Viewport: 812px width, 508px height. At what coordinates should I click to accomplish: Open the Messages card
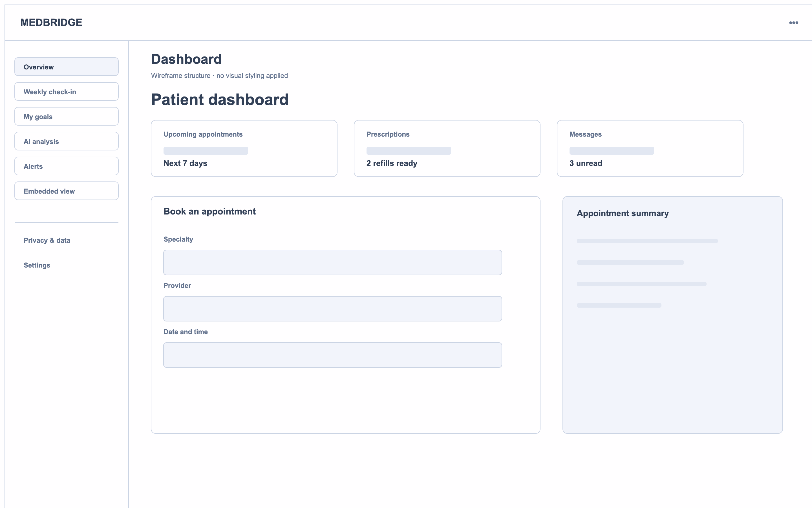coord(650,148)
